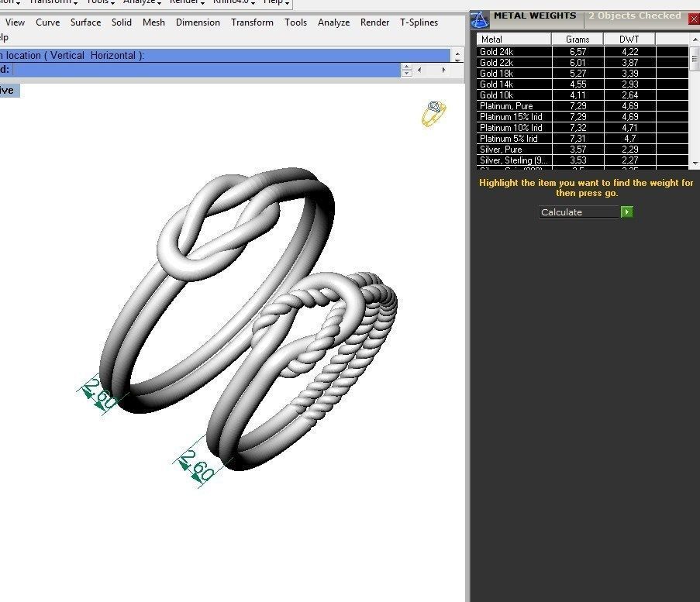
Task: Open the Analyze menu
Action: (333, 22)
